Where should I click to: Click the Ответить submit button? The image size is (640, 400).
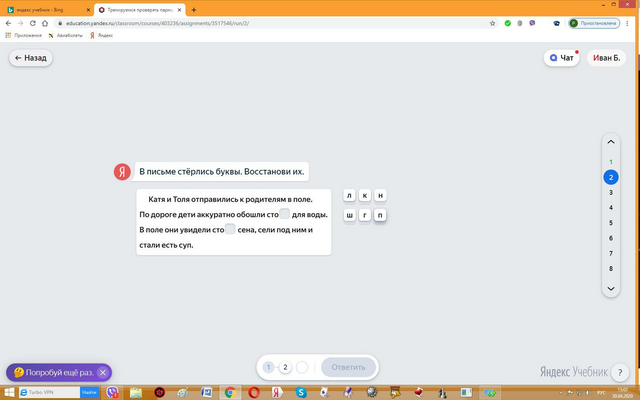click(x=348, y=367)
